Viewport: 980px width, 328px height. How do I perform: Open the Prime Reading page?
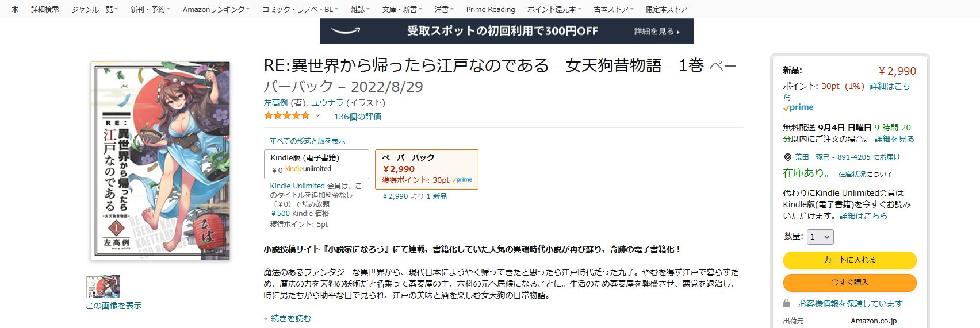tap(491, 9)
